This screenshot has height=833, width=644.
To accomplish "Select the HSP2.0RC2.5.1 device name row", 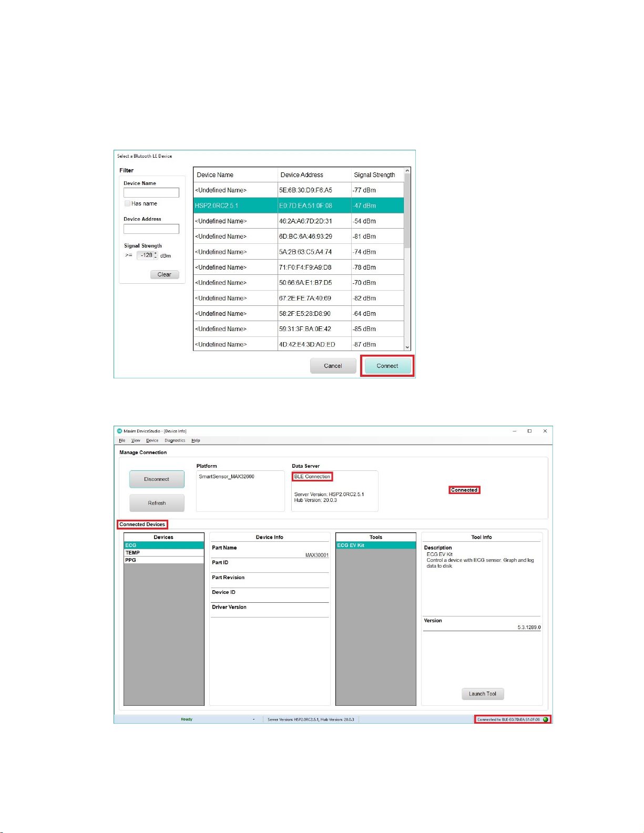I will pos(236,205).
